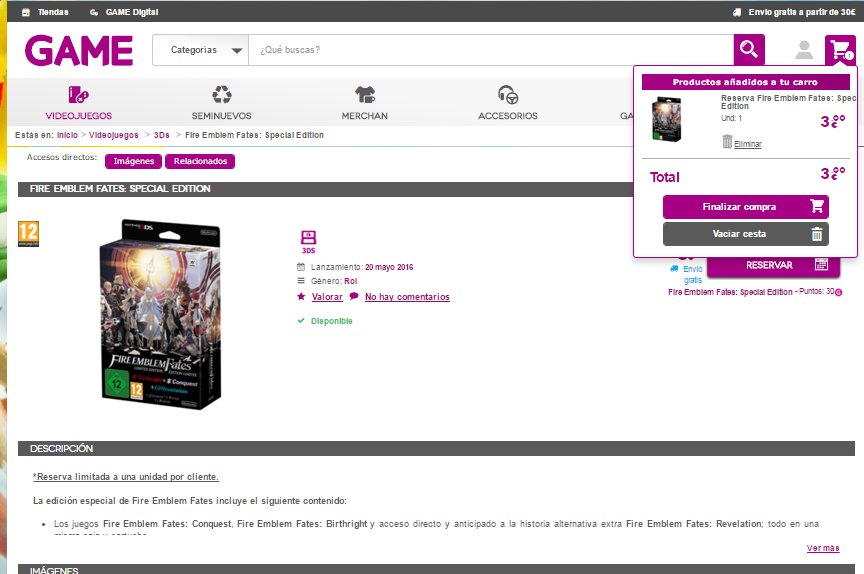864x574 pixels.
Task: Click 'Reserva limitada a una unidad por cliente'
Action: (126, 476)
